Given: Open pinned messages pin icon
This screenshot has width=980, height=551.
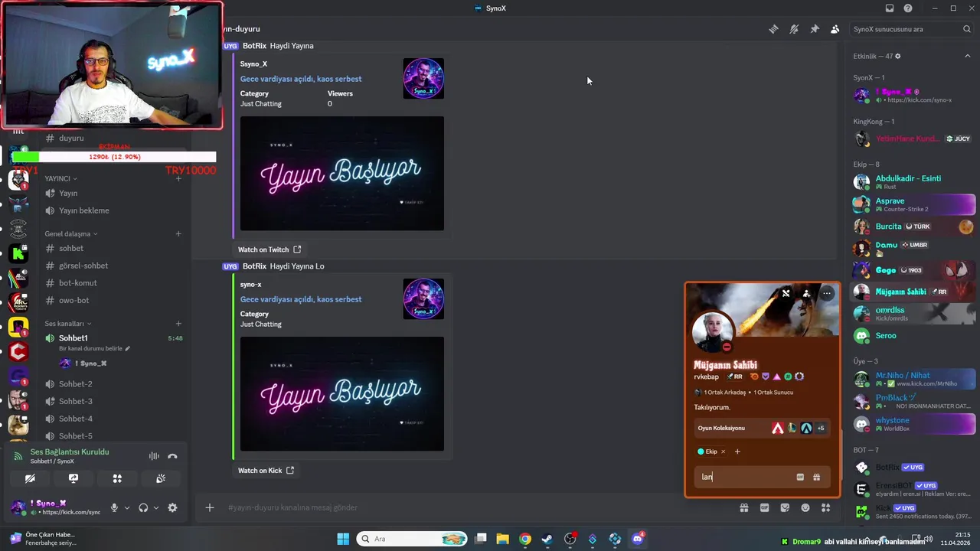Looking at the screenshot, I should (x=815, y=29).
